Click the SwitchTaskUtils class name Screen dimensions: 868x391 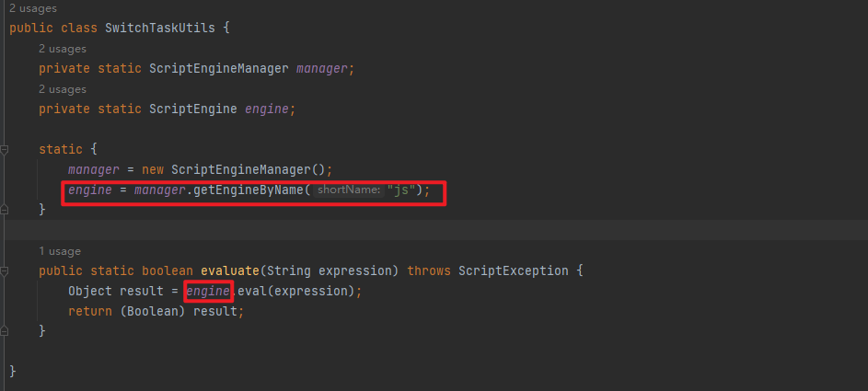pos(160,28)
